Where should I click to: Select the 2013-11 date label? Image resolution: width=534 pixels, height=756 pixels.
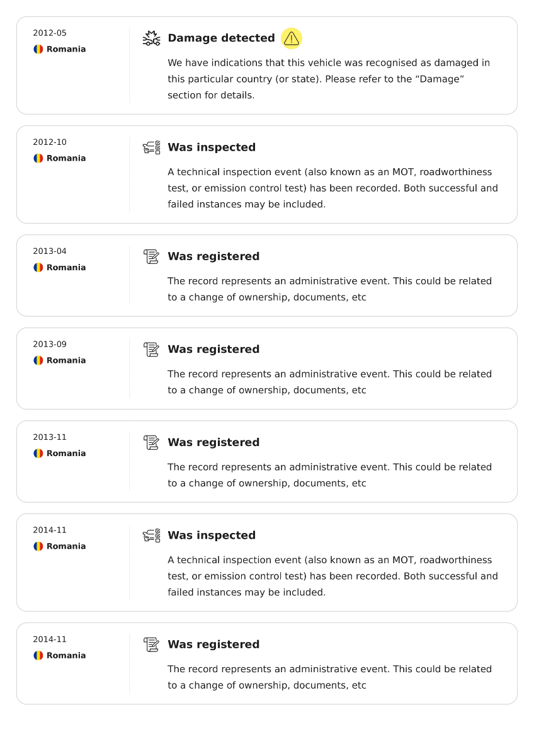50,437
